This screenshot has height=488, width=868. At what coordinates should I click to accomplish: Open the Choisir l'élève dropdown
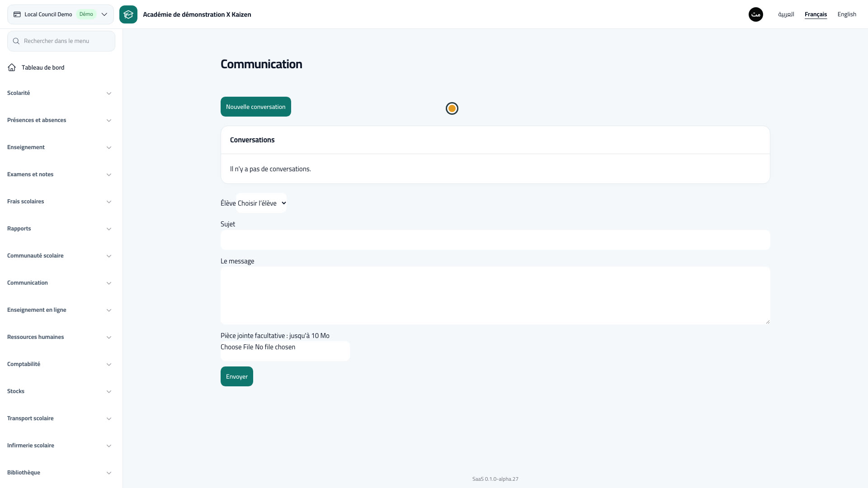tap(261, 203)
